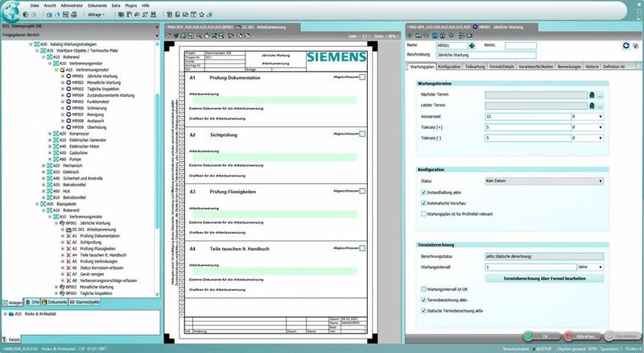Click the print icon in main toolbar
The height and width of the screenshot is (353, 644).
[x=74, y=15]
